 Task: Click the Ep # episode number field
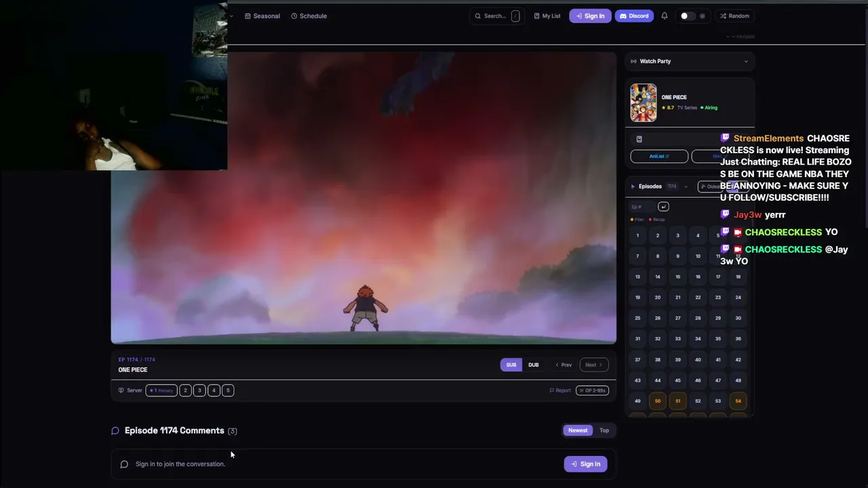point(642,207)
